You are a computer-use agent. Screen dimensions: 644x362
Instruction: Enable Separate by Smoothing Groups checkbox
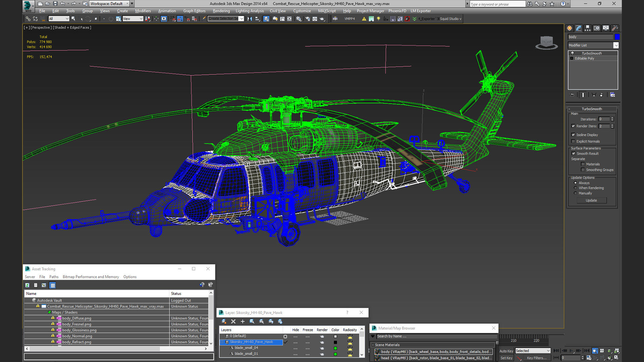click(x=583, y=170)
